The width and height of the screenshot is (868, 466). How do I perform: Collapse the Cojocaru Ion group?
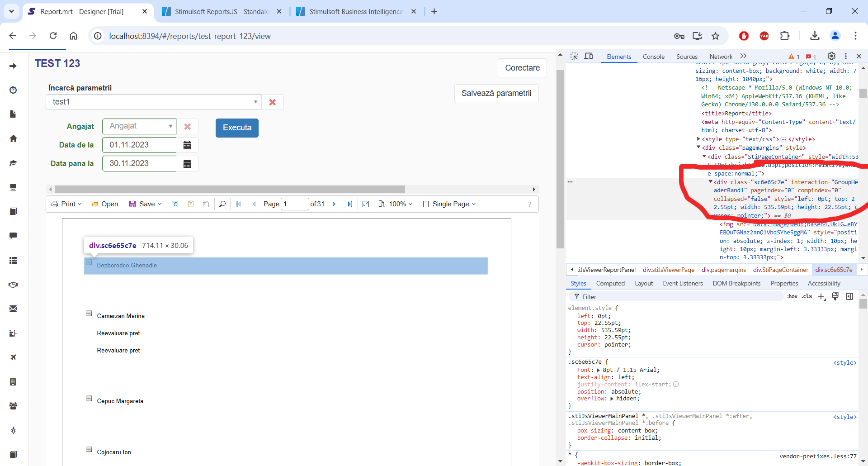pyautogui.click(x=89, y=449)
